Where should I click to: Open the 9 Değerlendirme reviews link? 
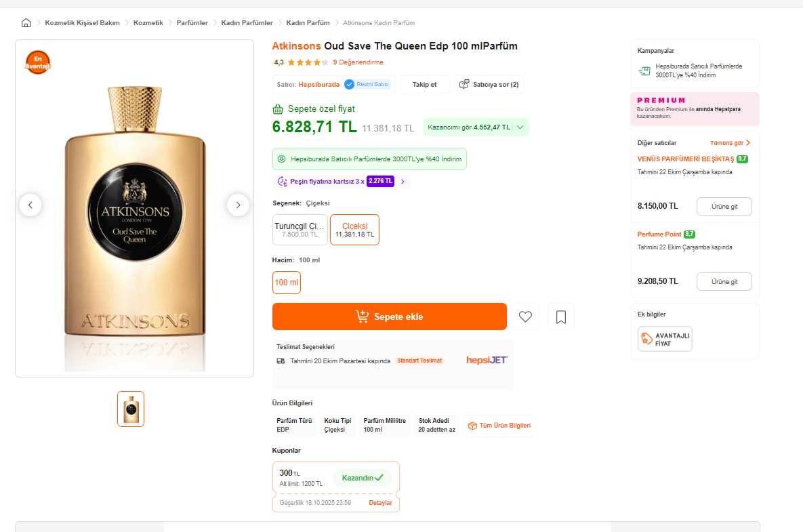358,62
